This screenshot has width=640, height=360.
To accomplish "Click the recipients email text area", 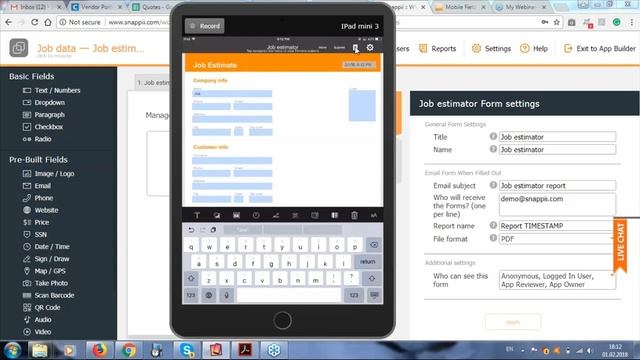I will click(557, 204).
